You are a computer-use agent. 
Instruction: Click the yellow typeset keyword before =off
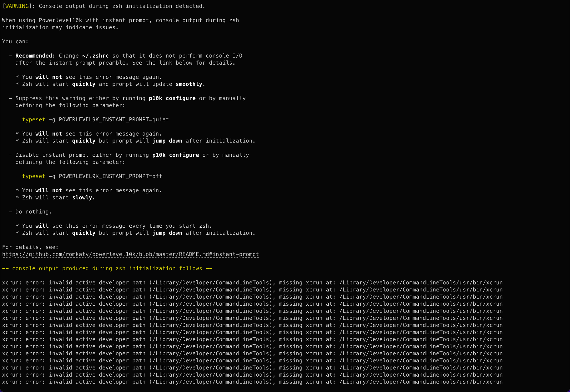[34, 176]
